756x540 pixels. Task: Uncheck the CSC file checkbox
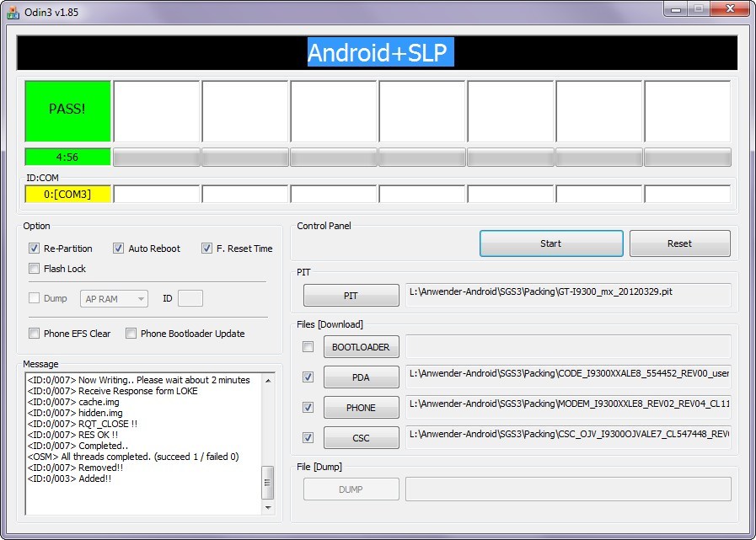click(x=308, y=437)
